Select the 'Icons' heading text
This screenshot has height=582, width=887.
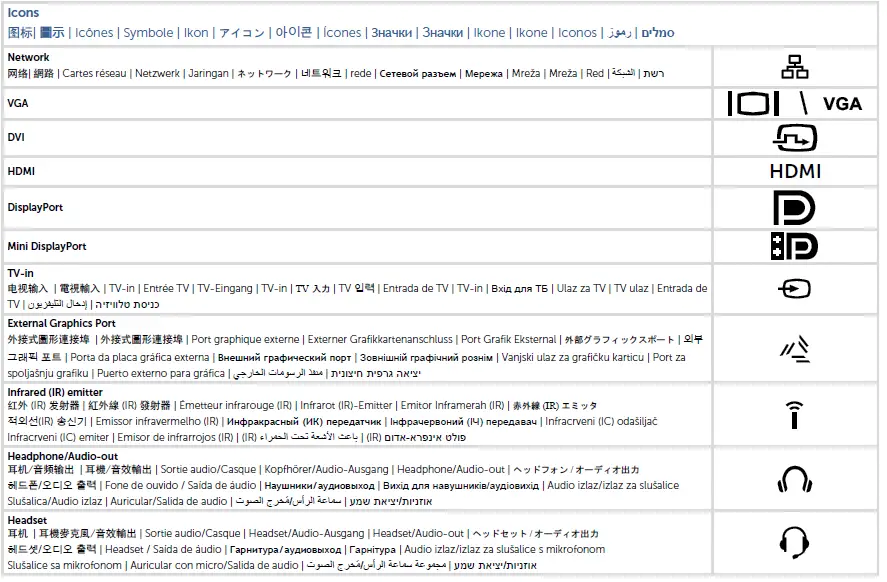pos(23,12)
